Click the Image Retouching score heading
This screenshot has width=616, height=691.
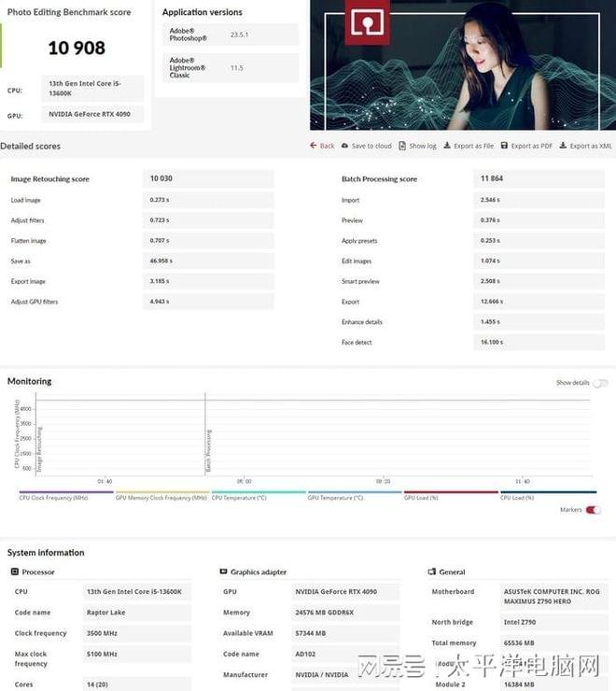pos(49,179)
